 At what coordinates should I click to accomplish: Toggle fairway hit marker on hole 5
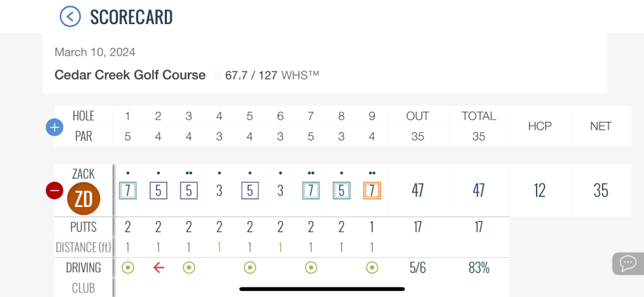(250, 268)
